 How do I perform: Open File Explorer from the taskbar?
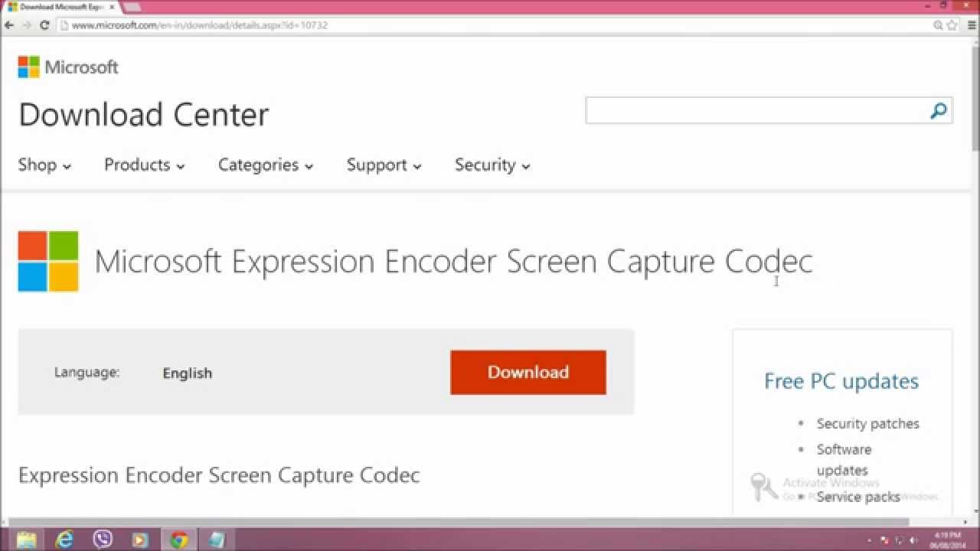coord(27,540)
